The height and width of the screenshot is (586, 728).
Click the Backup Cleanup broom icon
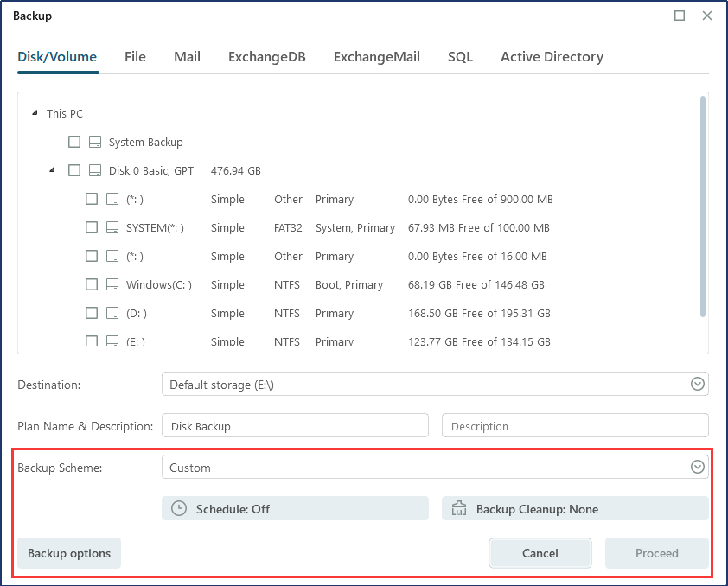[459, 509]
